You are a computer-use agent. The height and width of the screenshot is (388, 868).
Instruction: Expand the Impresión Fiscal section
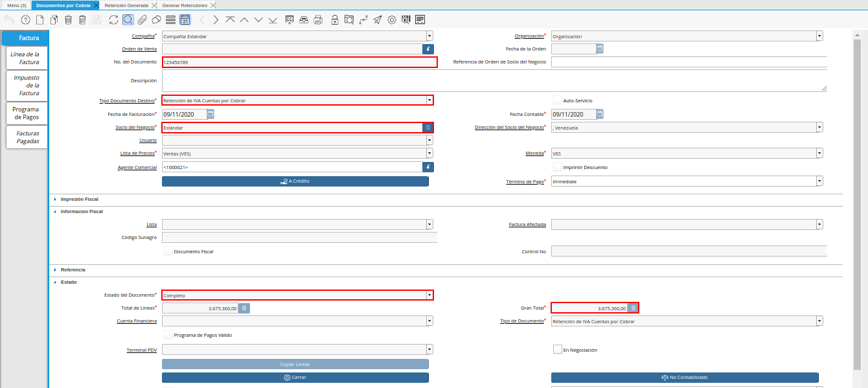click(55, 199)
